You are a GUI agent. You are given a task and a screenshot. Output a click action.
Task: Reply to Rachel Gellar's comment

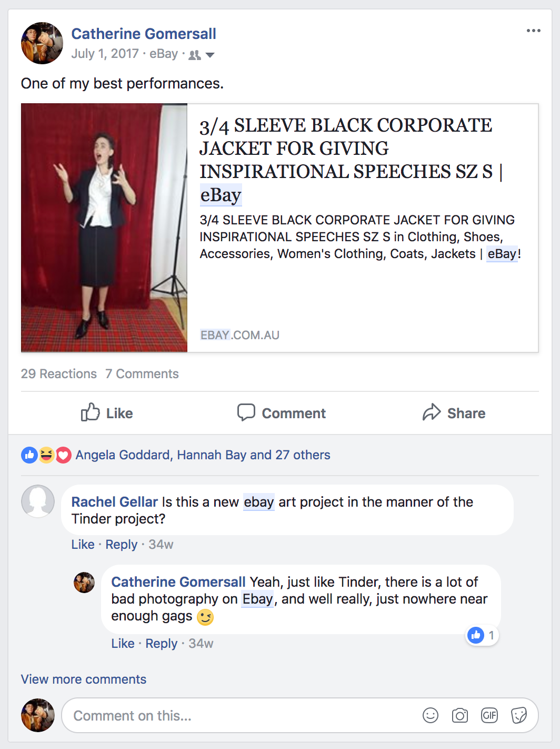[122, 544]
